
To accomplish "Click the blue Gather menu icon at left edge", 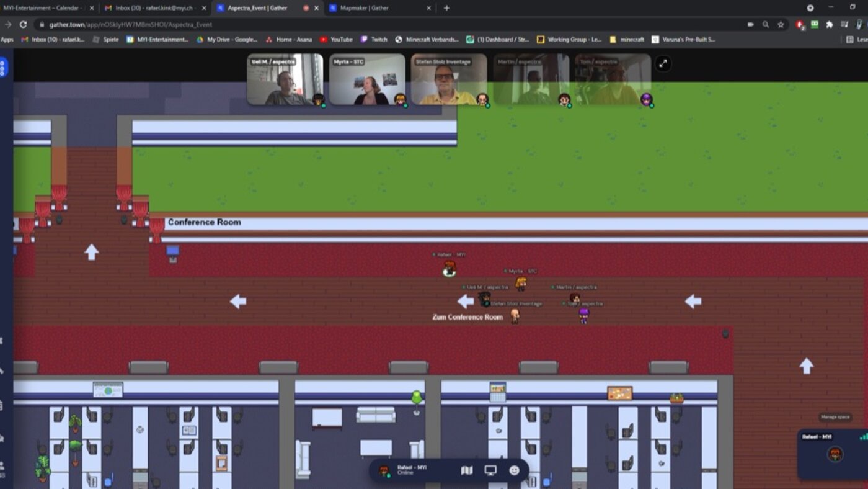I will (3, 67).
